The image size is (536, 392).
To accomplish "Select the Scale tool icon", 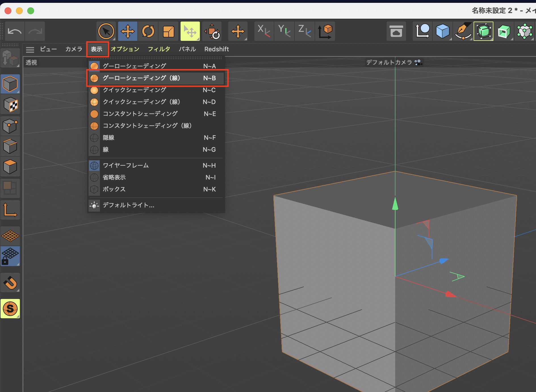I will [168, 31].
